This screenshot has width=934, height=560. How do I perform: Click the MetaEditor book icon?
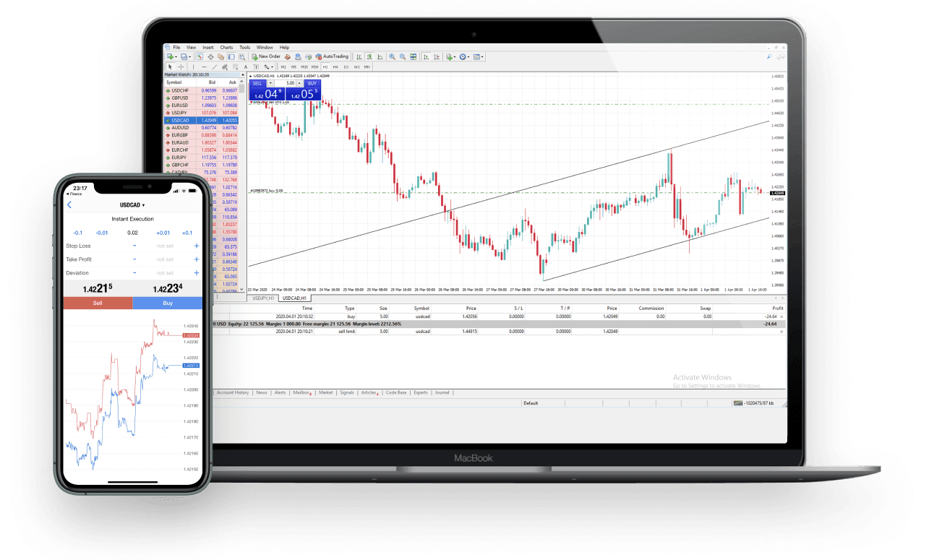[288, 56]
